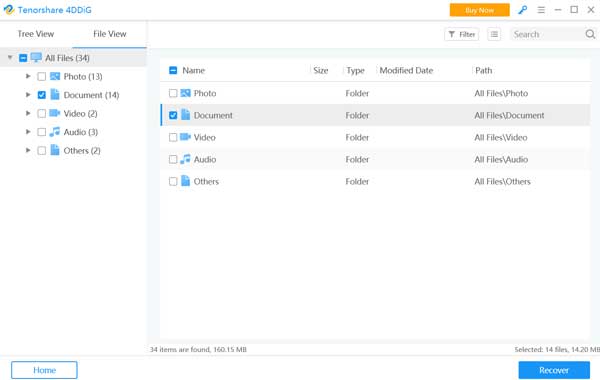Expand the Photo (13) tree node
Viewport: 600px width, 380px height.
click(x=28, y=76)
